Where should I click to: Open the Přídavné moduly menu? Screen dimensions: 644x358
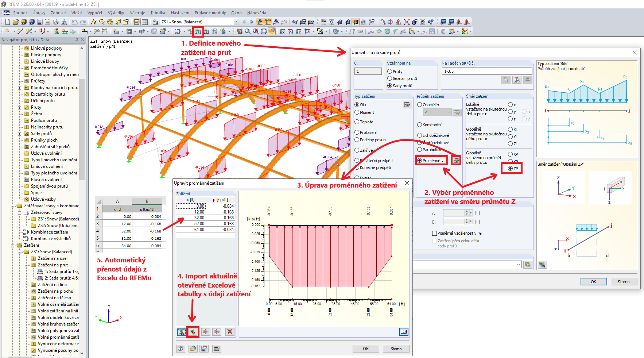[210, 13]
